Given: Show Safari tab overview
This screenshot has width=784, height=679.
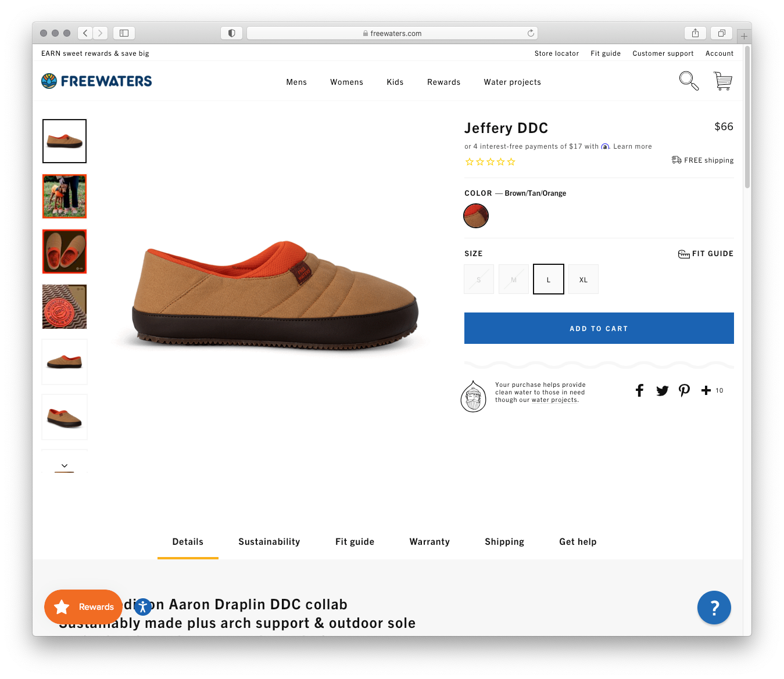Looking at the screenshot, I should pyautogui.click(x=721, y=33).
